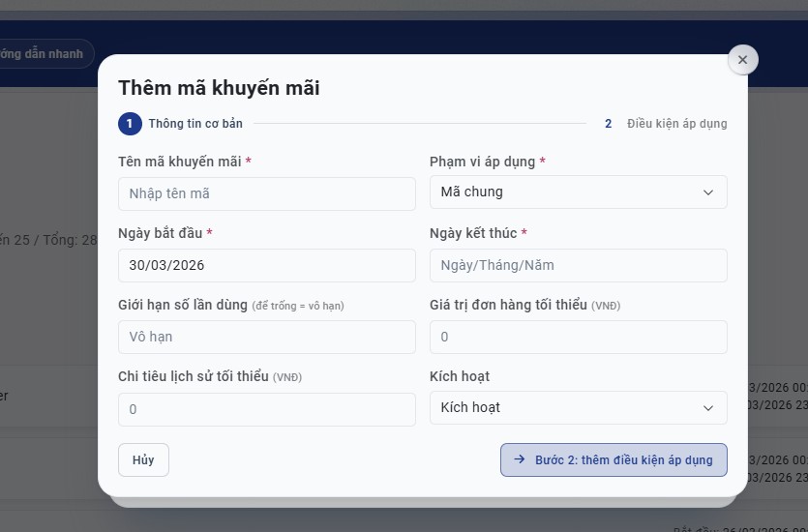The width and height of the screenshot is (808, 532).
Task: Click the Ngày bắt đầu date field
Action: tap(267, 265)
